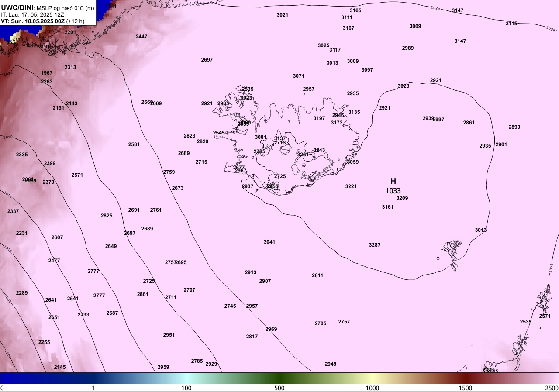Click the 3165 height value
This screenshot has width=559, height=392.
click(355, 10)
